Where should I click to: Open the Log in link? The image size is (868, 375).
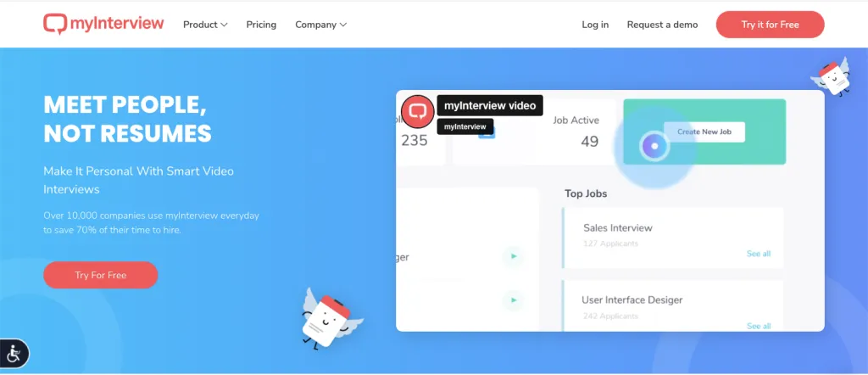point(595,25)
